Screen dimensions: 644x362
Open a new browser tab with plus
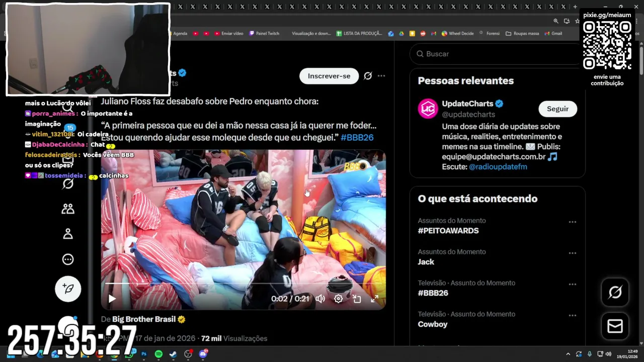pos(575,7)
